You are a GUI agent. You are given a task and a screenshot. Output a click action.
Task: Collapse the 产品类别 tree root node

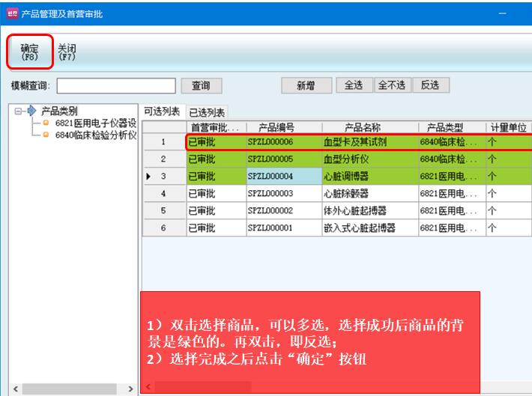(18, 112)
